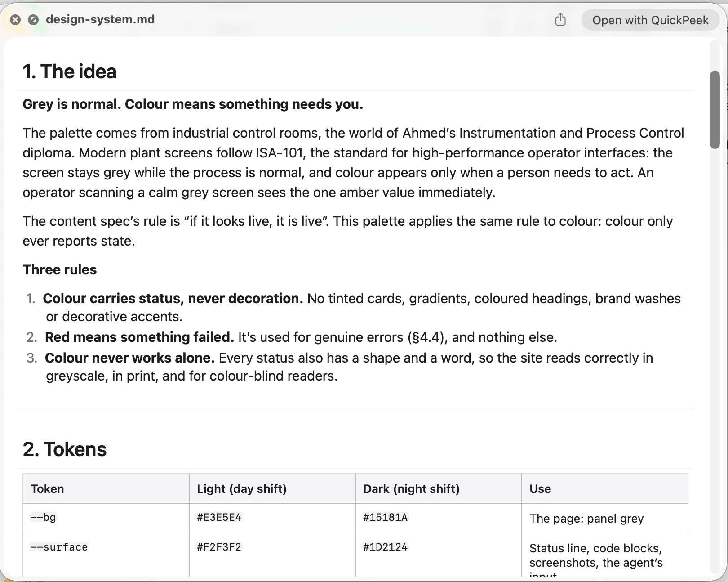
Task: Click "The page: panel grey" cell
Action: click(605, 518)
